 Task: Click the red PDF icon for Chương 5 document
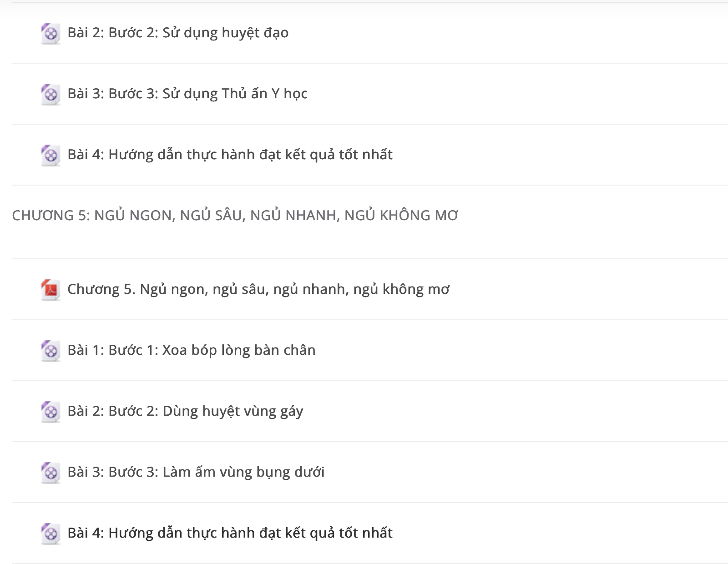[51, 290]
